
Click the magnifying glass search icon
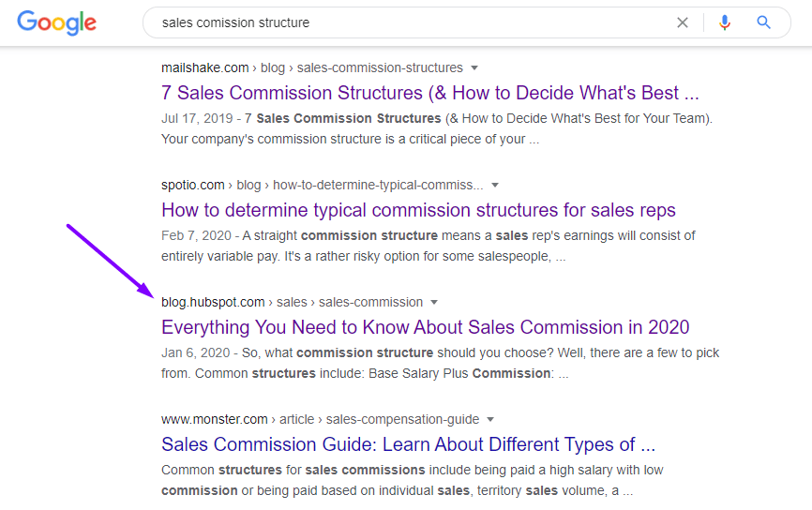(764, 22)
